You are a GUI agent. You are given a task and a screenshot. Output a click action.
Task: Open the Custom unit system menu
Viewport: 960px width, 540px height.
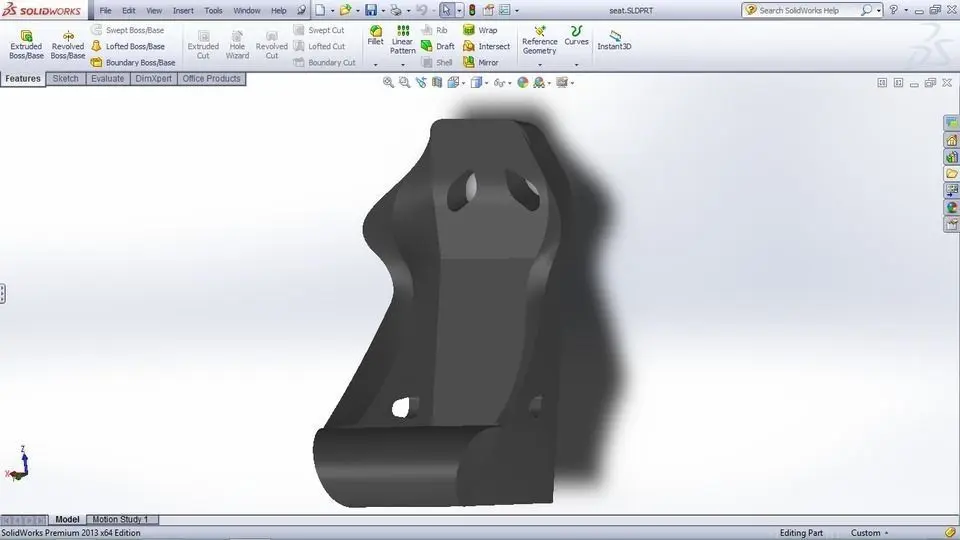pyautogui.click(x=869, y=533)
